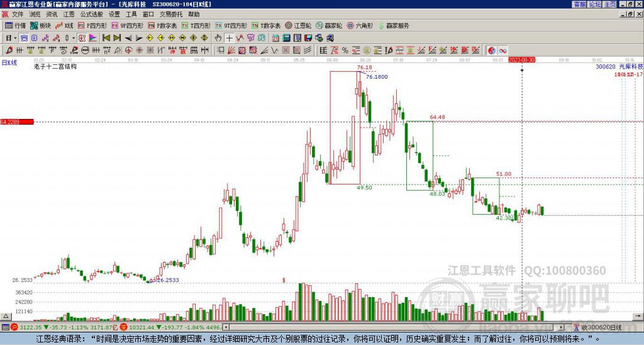Viewport: 644px width, 345px height.
Task: Click the 沪 Shanghai index status icon
Action: click(15, 327)
